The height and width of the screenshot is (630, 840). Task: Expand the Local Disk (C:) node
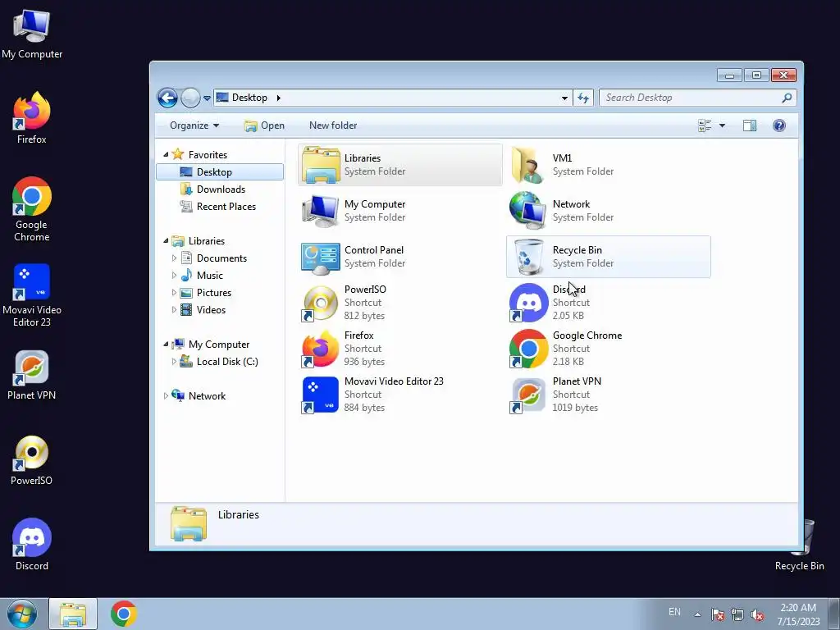[x=174, y=362]
